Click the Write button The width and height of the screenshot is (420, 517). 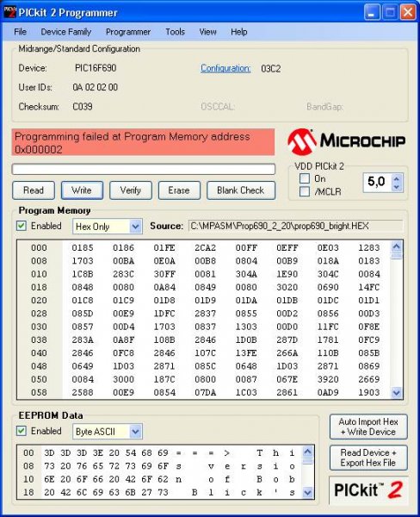[82, 190]
